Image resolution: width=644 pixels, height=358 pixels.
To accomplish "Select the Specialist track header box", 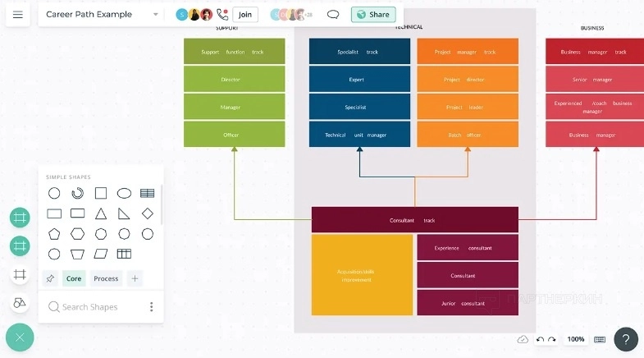I will tap(359, 52).
